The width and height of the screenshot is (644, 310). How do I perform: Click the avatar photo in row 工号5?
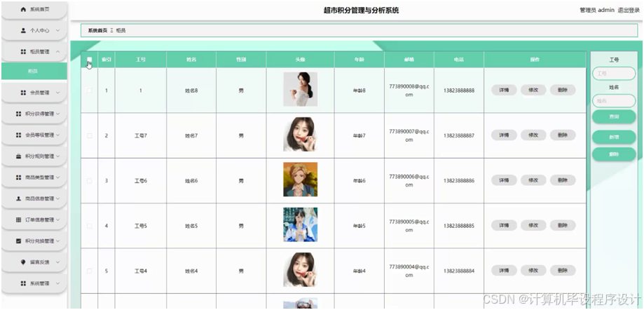[x=300, y=225]
